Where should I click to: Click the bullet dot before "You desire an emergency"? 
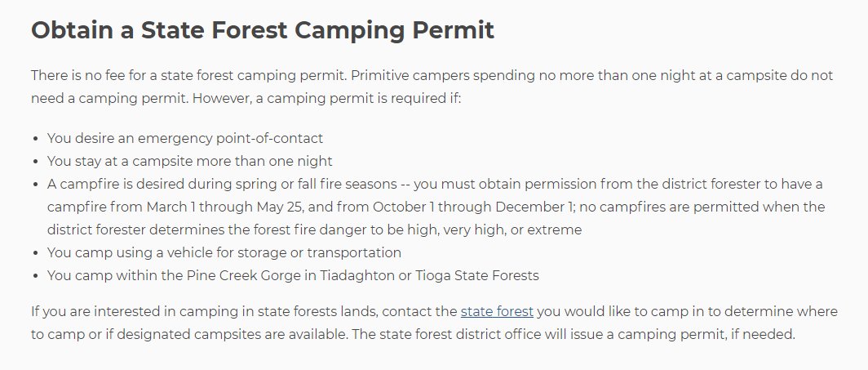[x=36, y=139]
